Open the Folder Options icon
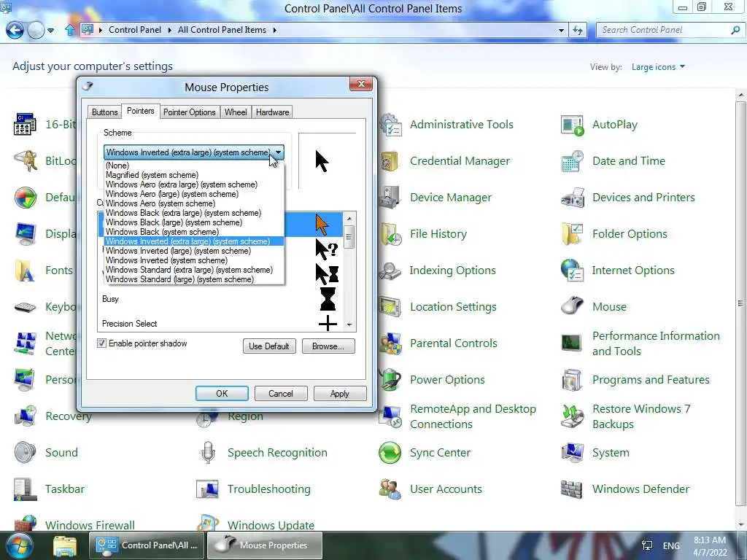 [572, 234]
